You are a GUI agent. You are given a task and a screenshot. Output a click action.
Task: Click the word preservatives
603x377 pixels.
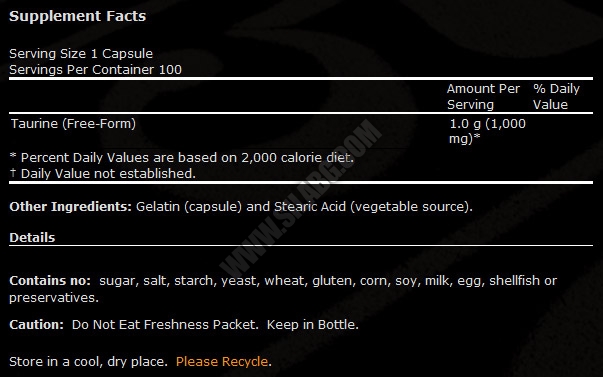coord(54,298)
